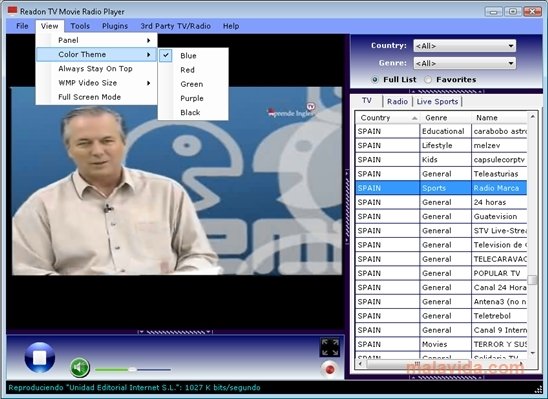This screenshot has width=548, height=399.
Task: Choose the Purple color theme
Action: tap(193, 98)
